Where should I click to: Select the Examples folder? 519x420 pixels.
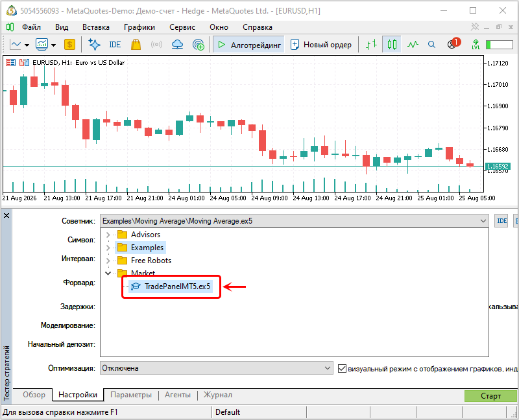coord(147,248)
